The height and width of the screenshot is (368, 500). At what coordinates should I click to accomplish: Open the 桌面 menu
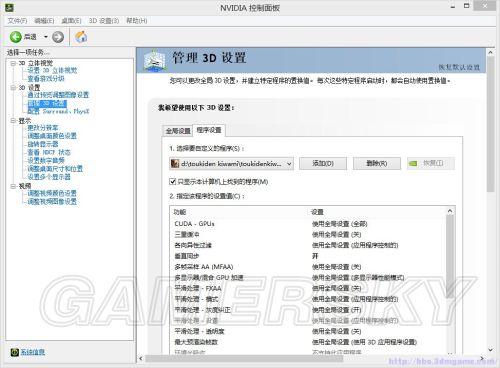[x=71, y=21]
